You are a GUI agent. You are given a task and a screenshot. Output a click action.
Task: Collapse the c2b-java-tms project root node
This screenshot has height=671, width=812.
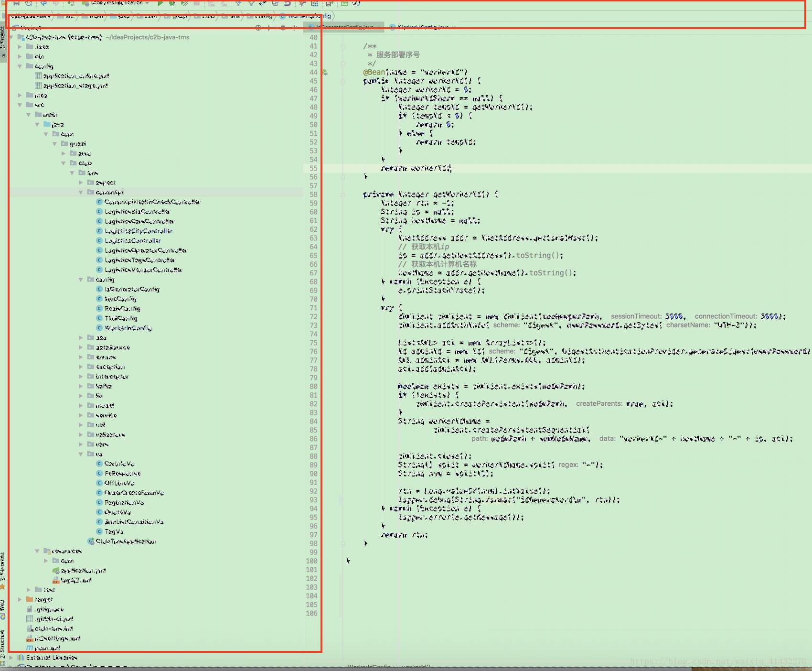(x=11, y=37)
